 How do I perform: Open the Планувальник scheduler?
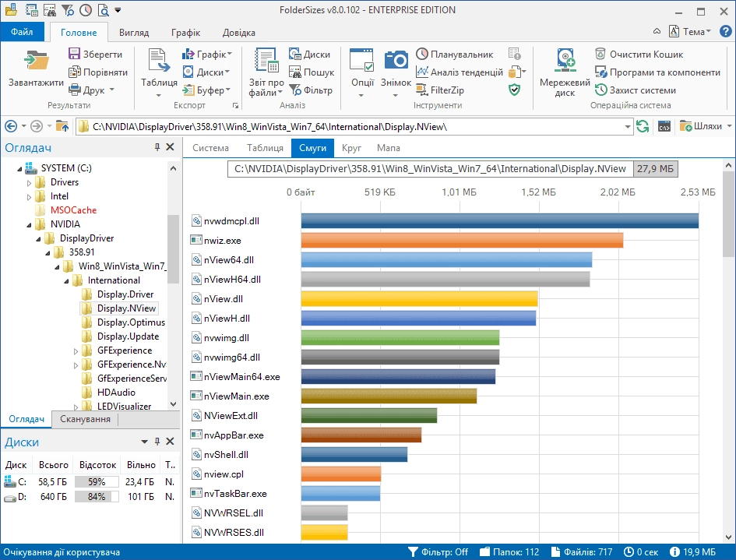[x=454, y=54]
